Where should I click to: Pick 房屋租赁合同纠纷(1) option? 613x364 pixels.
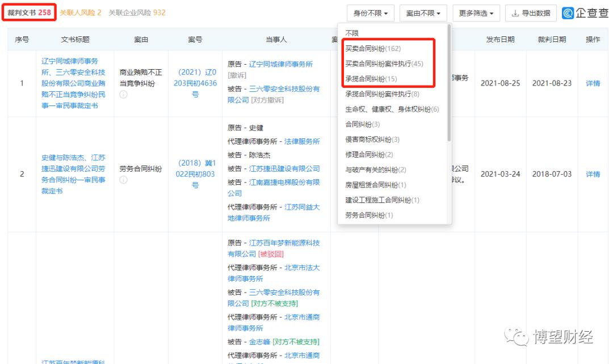pos(376,185)
